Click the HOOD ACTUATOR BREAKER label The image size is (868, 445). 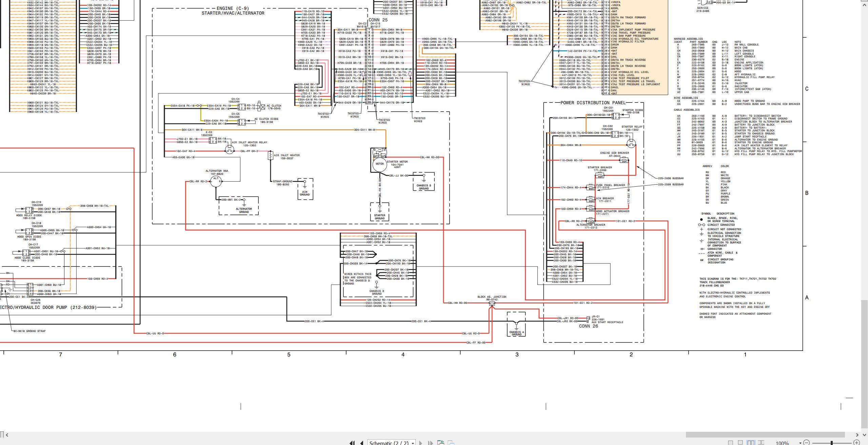[x=612, y=211]
